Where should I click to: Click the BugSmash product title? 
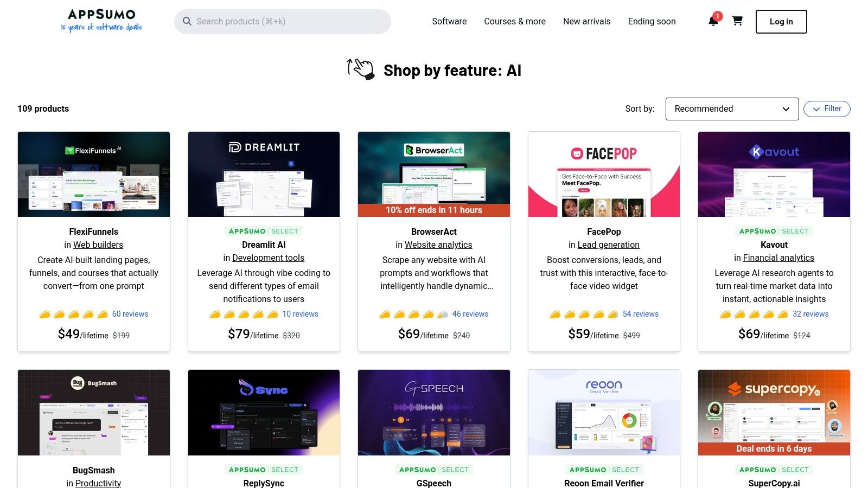click(x=94, y=470)
